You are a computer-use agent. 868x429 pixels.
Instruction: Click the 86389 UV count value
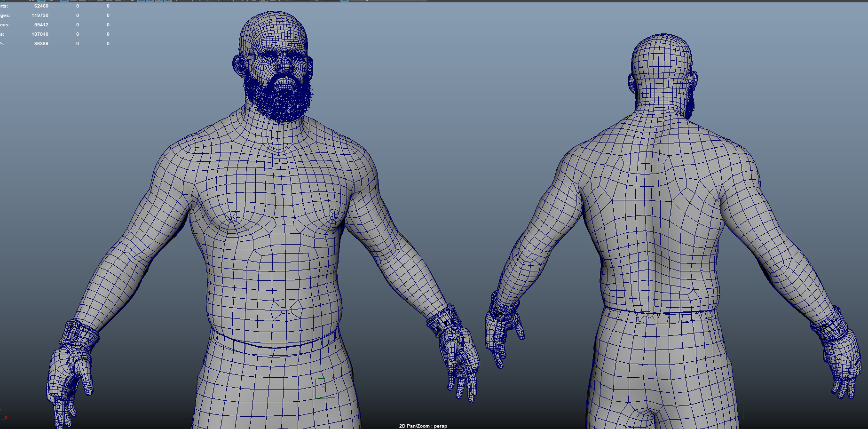[x=41, y=44]
